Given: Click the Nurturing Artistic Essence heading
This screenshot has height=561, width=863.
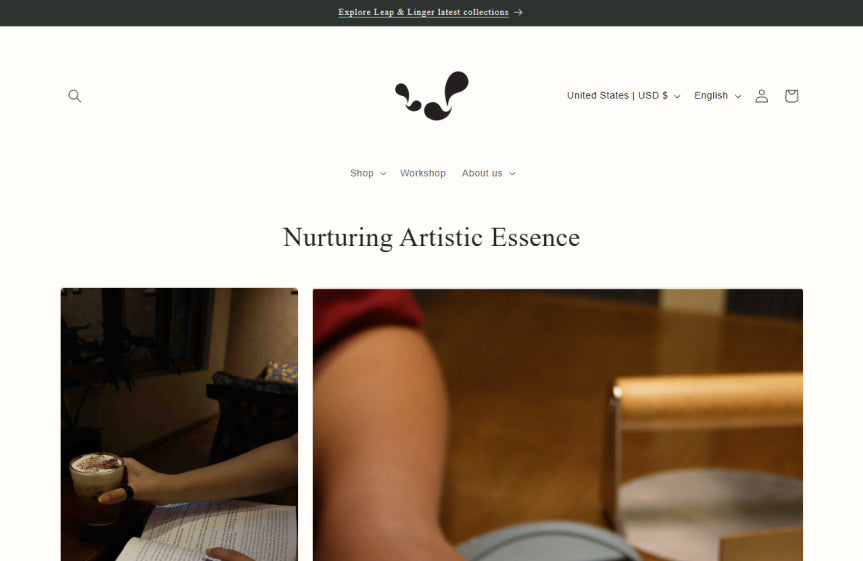Looking at the screenshot, I should (x=432, y=238).
